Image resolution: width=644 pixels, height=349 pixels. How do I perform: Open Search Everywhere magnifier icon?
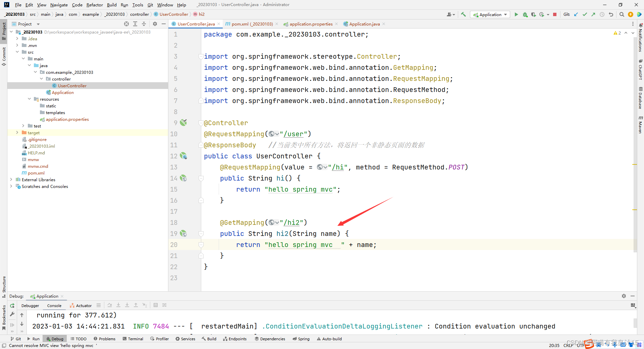(622, 14)
